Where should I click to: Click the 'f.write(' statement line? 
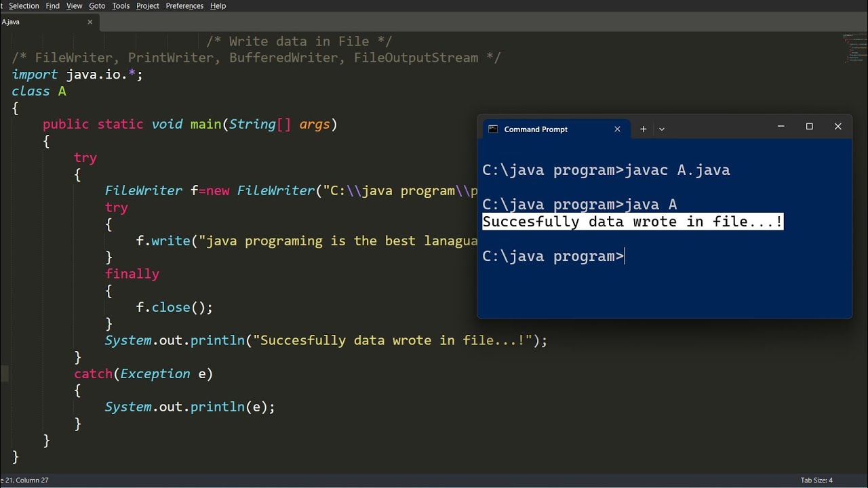pyautogui.click(x=307, y=241)
